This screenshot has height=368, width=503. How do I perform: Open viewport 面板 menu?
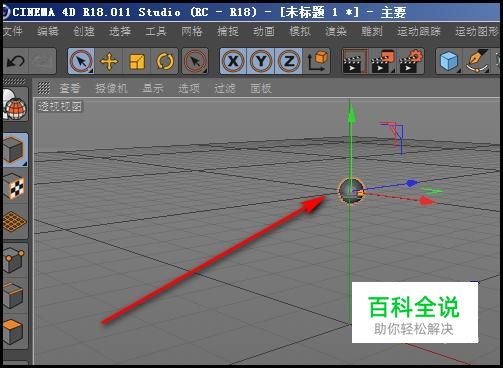(x=261, y=88)
